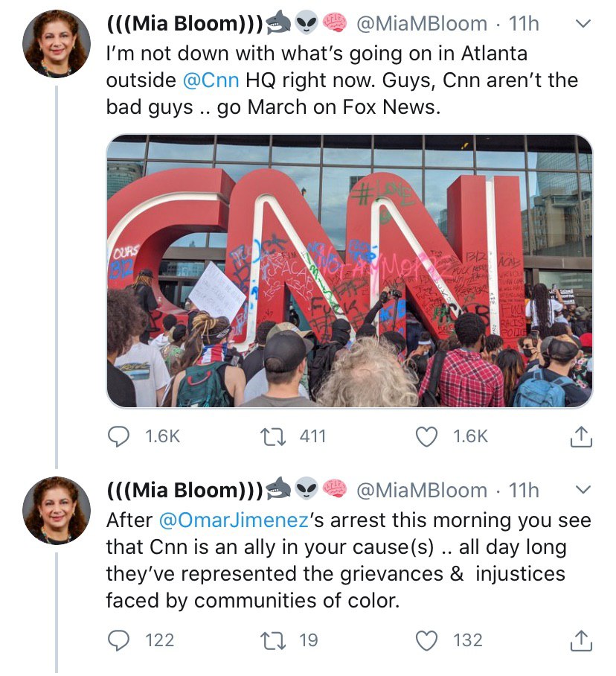The width and height of the screenshot is (616, 676).
Task: Reply to the second tweet with 122 replies
Action: pos(118,640)
